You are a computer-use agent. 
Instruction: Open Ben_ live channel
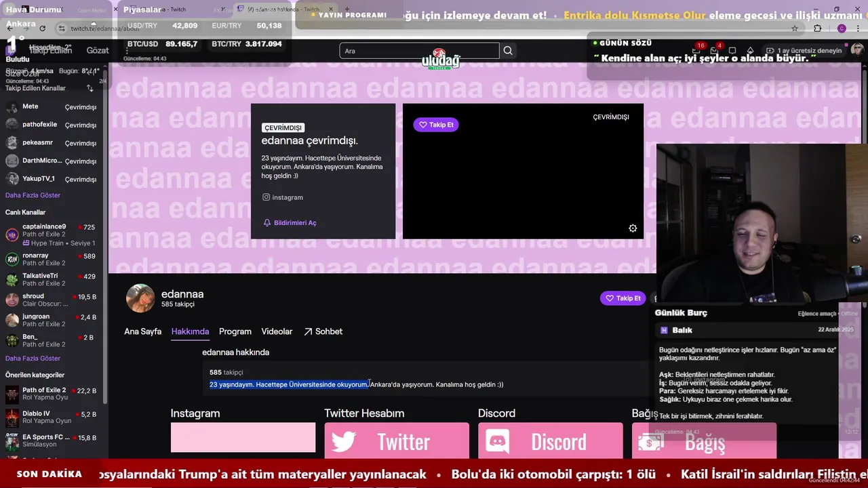(53, 340)
